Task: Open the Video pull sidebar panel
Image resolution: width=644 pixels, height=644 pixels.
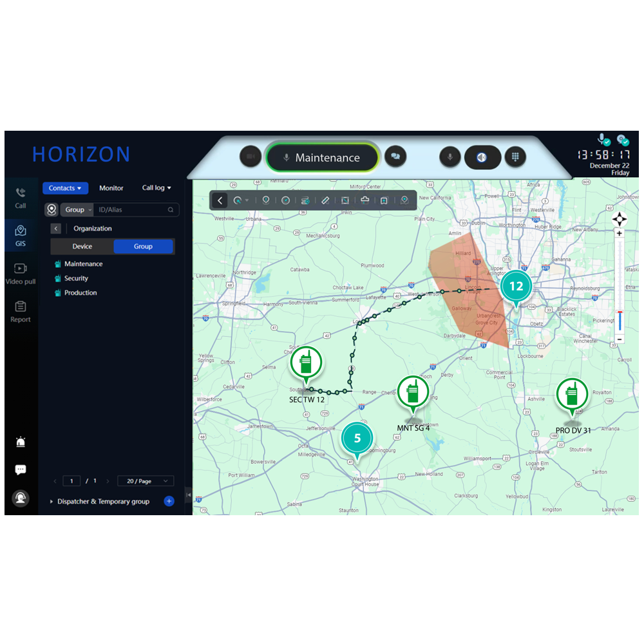Action: 21,273
